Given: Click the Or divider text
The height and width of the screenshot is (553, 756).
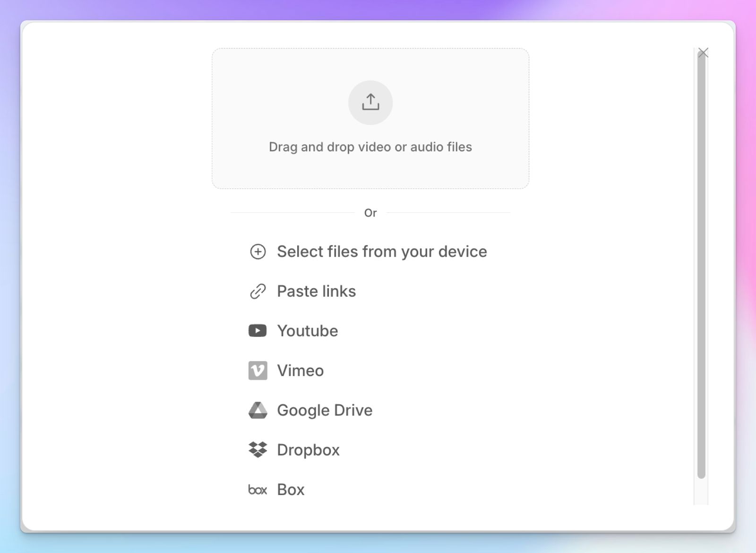Looking at the screenshot, I should point(370,213).
